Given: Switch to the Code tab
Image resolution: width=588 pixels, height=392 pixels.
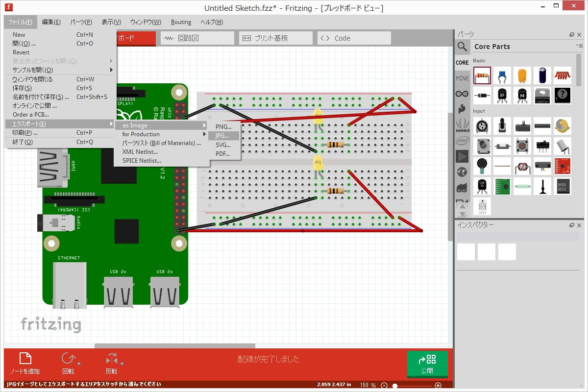Looking at the screenshot, I should pos(354,38).
